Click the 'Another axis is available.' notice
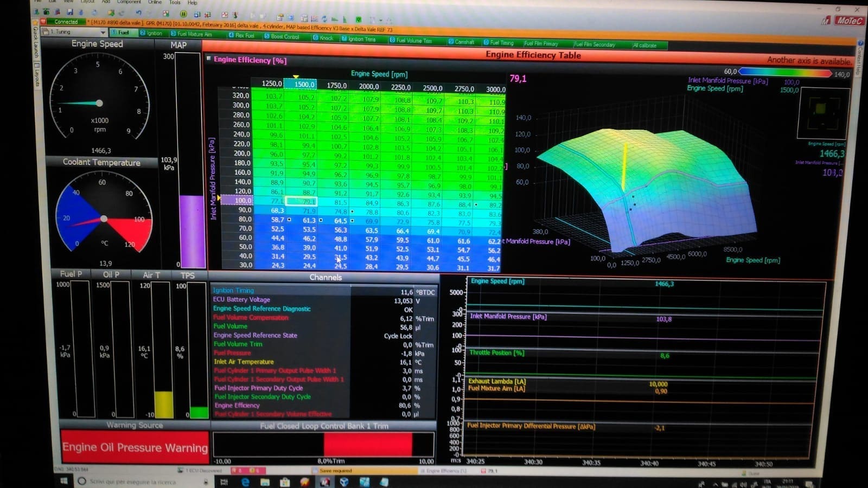This screenshot has height=488, width=868. [809, 61]
